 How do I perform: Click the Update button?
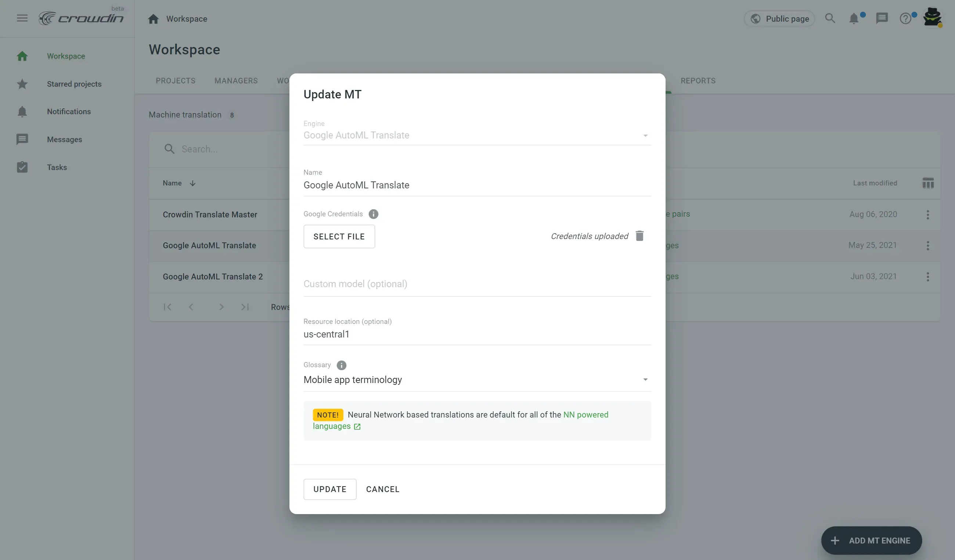pyautogui.click(x=330, y=489)
